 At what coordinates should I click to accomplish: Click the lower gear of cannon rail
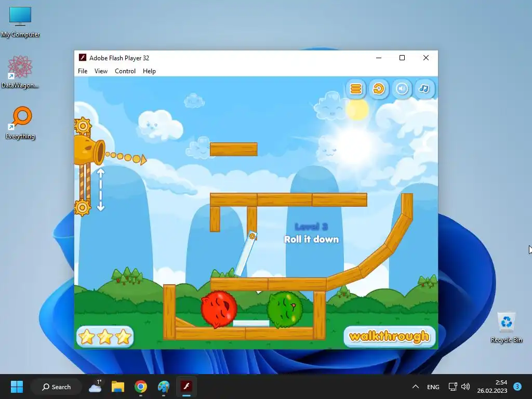pos(83,207)
